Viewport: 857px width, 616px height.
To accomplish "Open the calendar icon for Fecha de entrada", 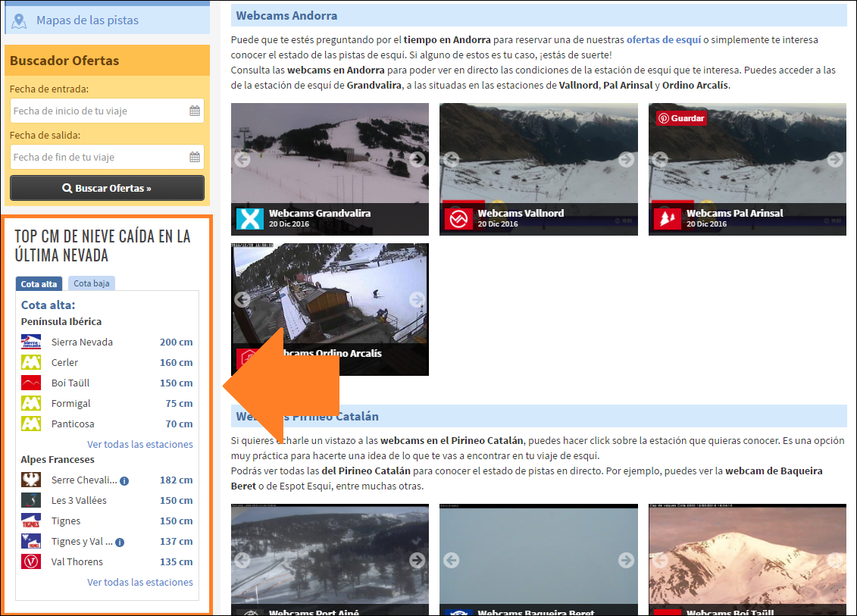I will coord(195,111).
